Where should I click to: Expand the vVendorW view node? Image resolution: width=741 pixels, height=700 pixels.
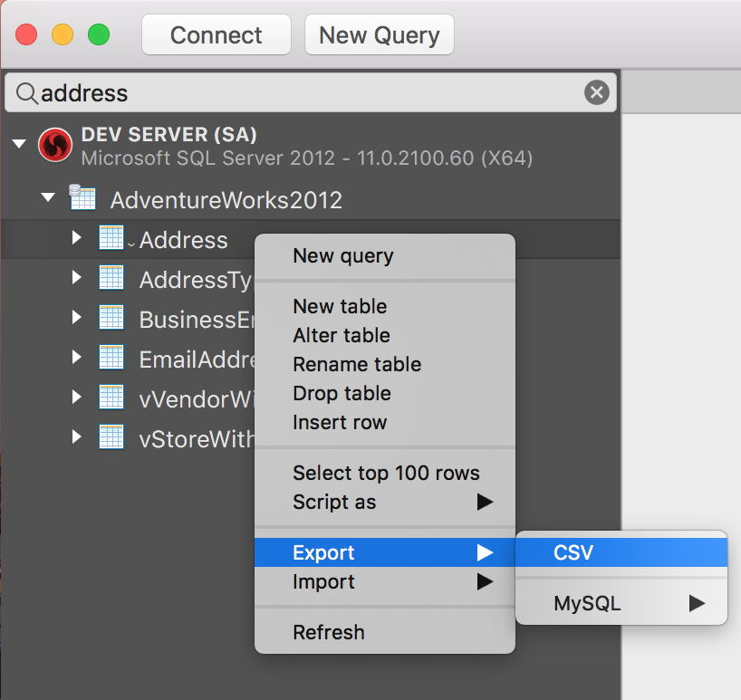coord(76,397)
